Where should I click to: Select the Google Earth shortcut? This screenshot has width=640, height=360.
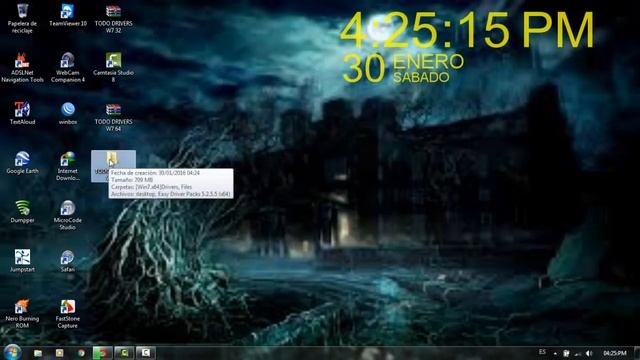pos(22,163)
